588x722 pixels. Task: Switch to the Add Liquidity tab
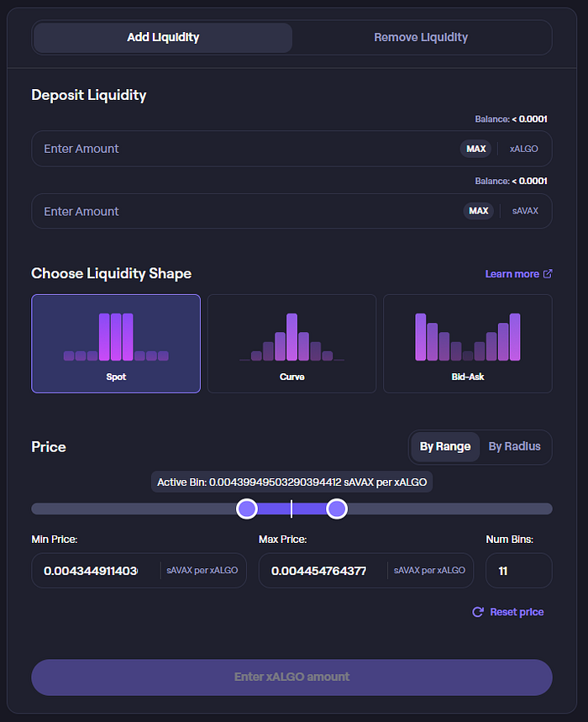pyautogui.click(x=163, y=37)
